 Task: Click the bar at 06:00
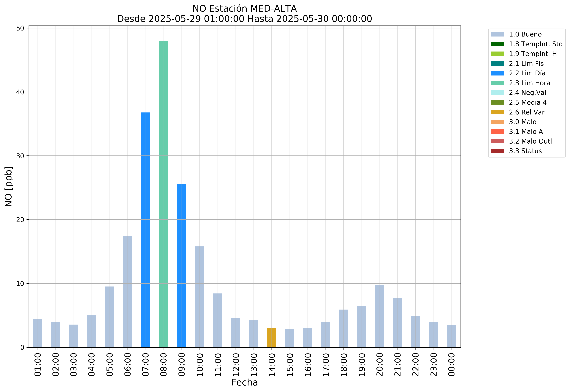(x=128, y=292)
